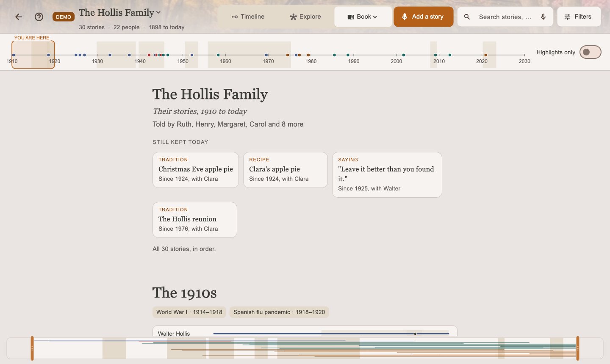This screenshot has width=610, height=364.
Task: Click the Add a story button
Action: 423,17
